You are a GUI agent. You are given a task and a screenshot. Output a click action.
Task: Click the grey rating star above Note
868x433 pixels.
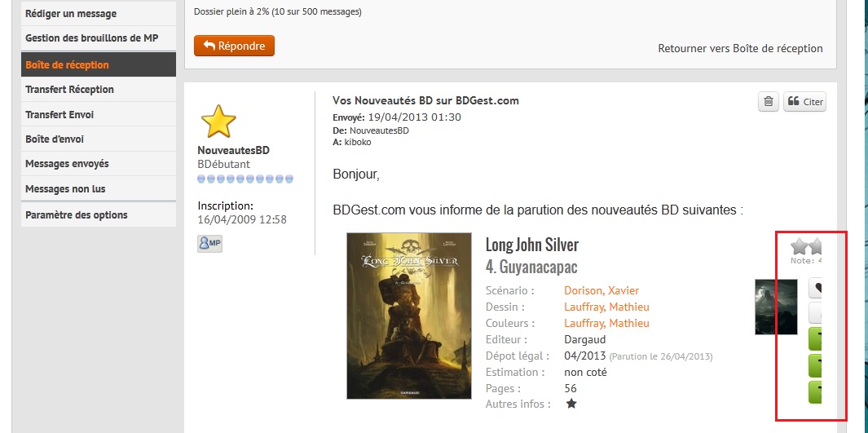(800, 245)
